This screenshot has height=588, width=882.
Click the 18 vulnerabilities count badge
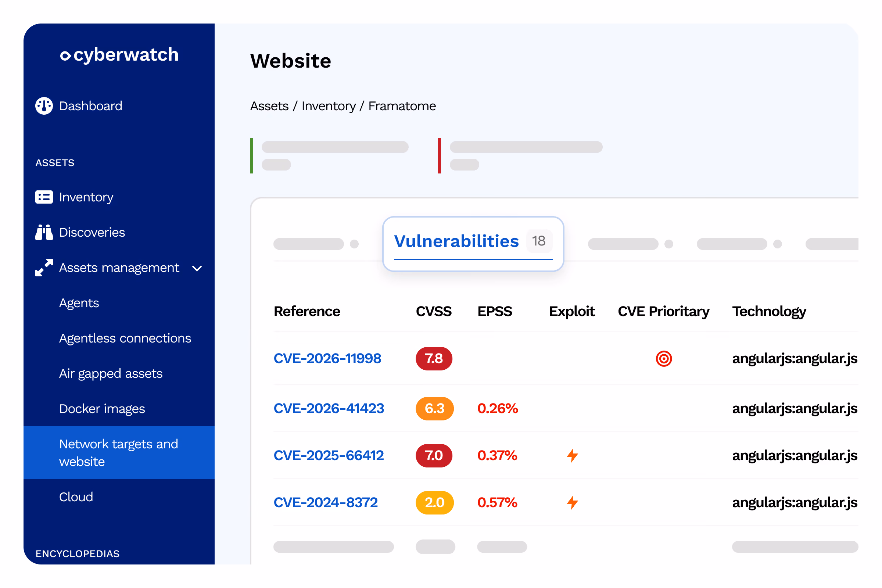539,241
